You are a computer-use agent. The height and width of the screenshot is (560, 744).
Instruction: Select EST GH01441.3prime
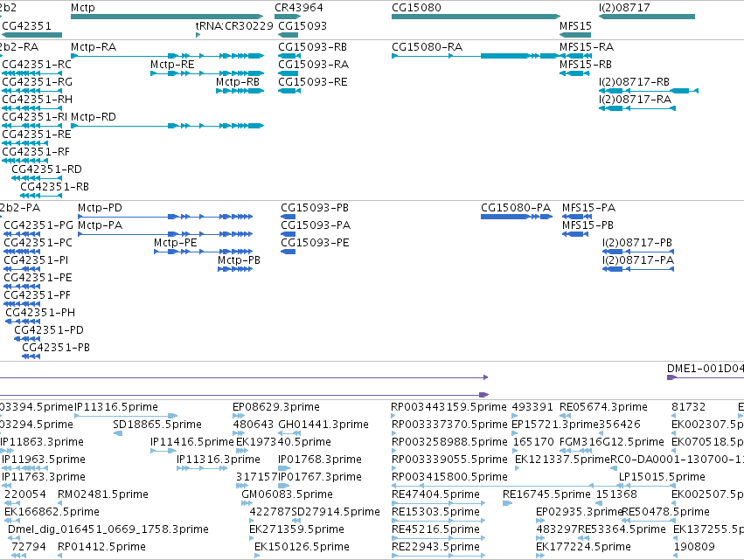(x=323, y=425)
